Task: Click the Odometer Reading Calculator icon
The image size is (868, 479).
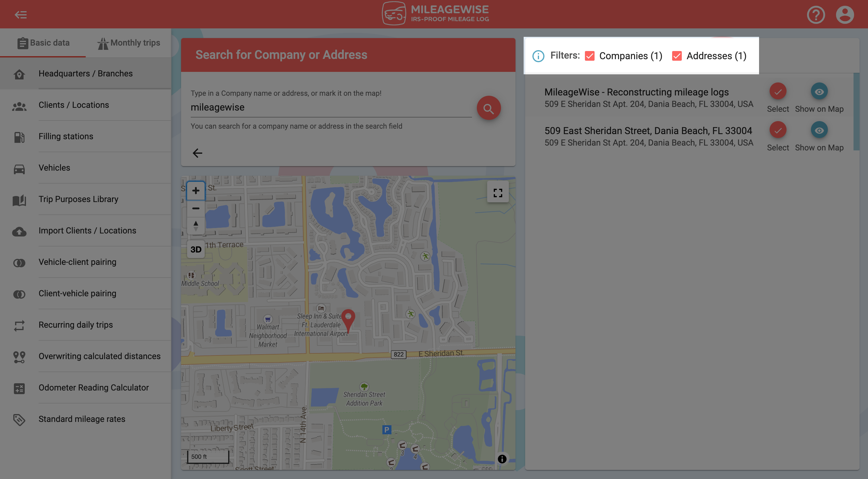Action: click(x=19, y=388)
